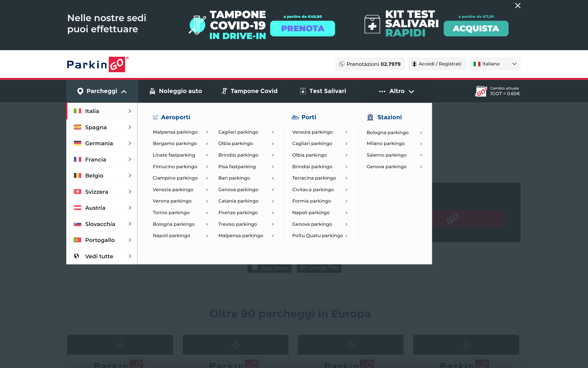Open the Noleggio auto tab
Screen dimensions: 588x368
coord(176,91)
